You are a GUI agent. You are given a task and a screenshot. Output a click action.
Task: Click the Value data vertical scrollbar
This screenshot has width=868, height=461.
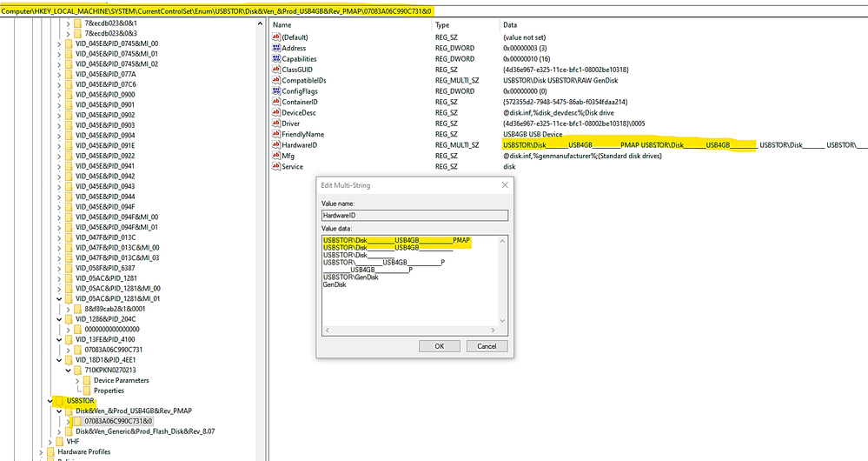pyautogui.click(x=503, y=280)
